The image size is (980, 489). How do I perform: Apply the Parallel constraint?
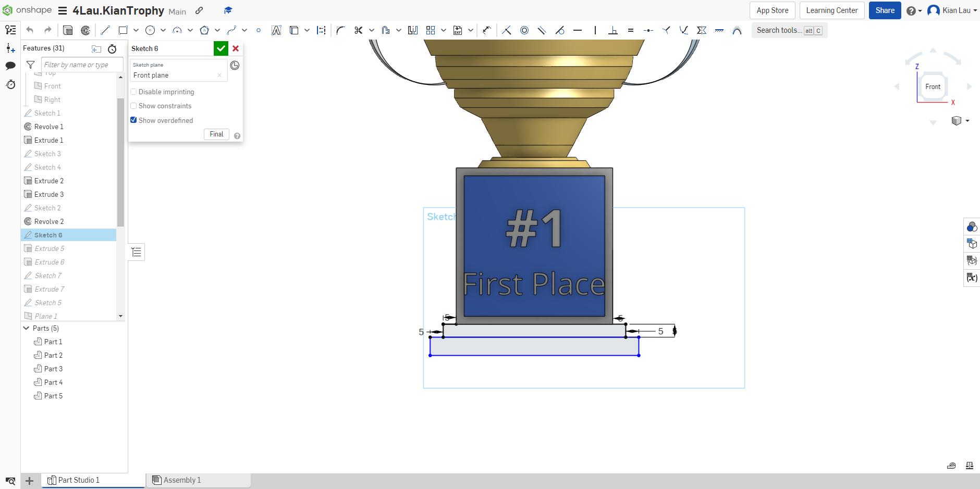click(542, 30)
